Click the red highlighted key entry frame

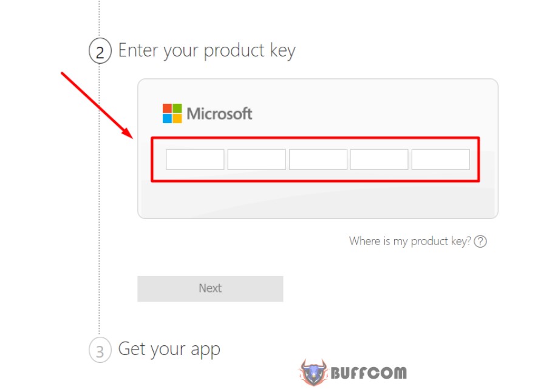315,159
